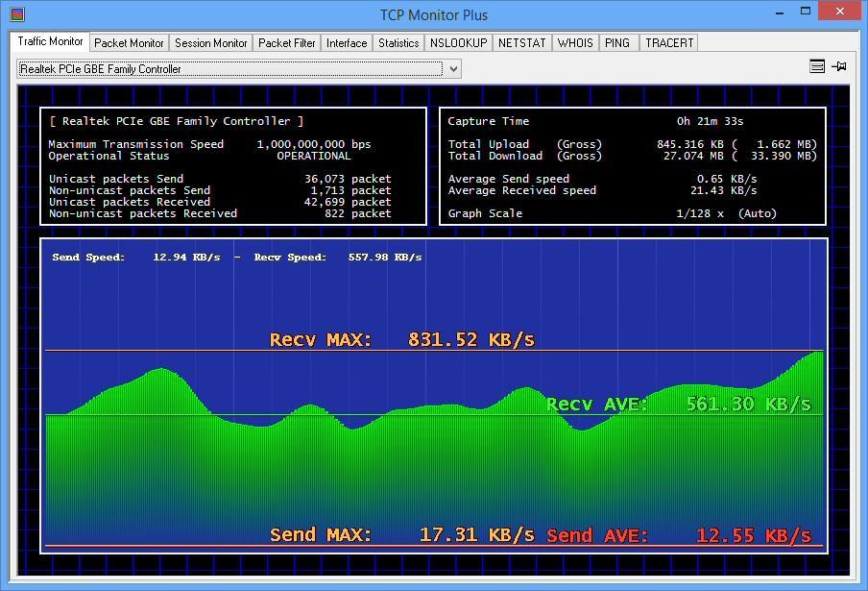This screenshot has height=591, width=868.
Task: Close the TCP Monitor Plus window
Action: (840, 12)
